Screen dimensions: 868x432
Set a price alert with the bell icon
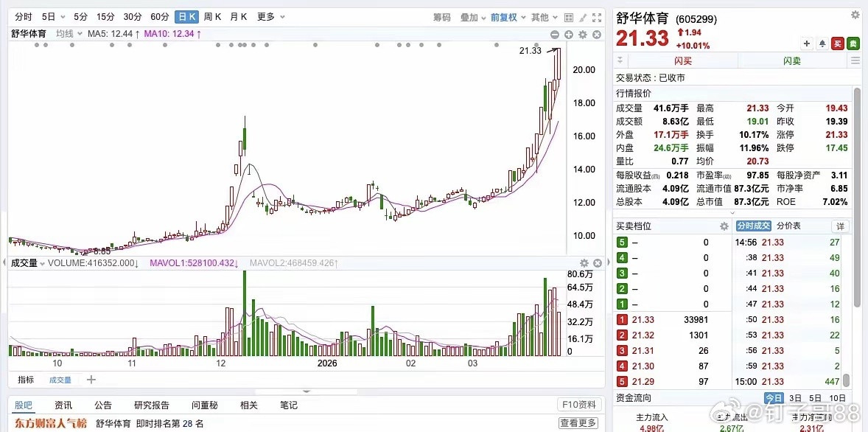pos(822,43)
